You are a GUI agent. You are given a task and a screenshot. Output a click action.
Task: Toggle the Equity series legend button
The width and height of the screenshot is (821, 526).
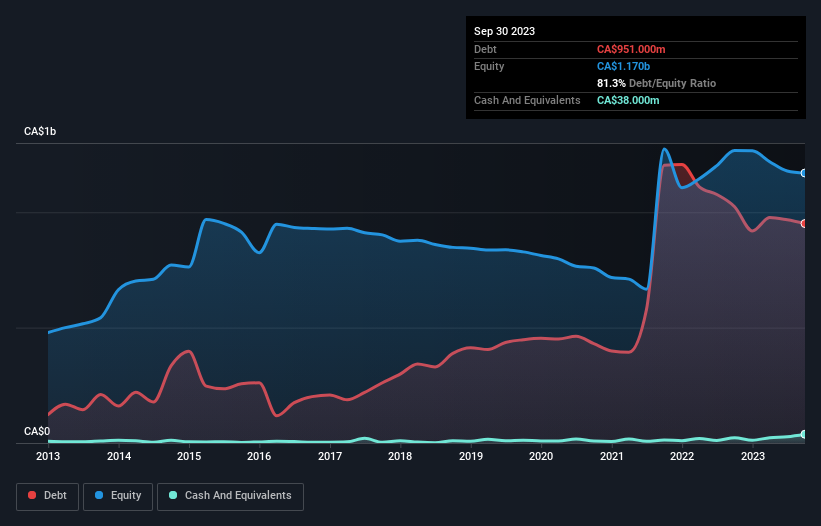pos(118,496)
